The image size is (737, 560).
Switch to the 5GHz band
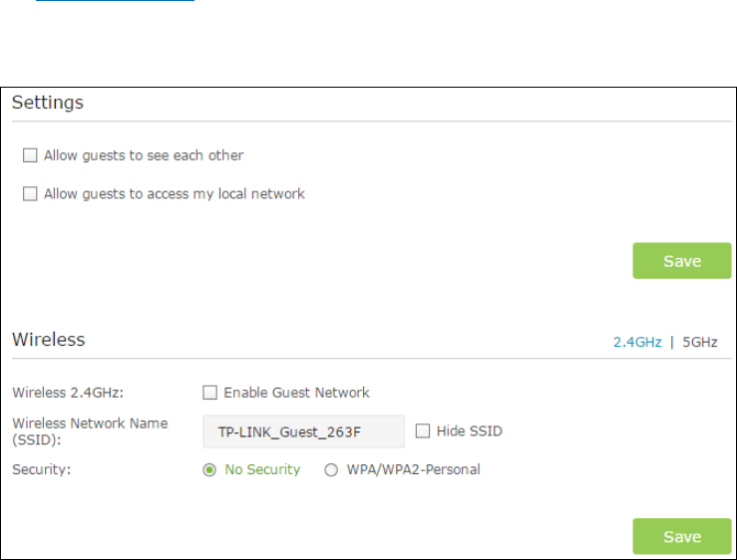699,342
